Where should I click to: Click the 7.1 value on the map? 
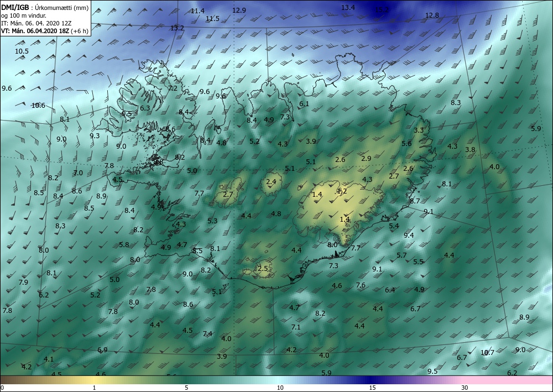point(296,327)
